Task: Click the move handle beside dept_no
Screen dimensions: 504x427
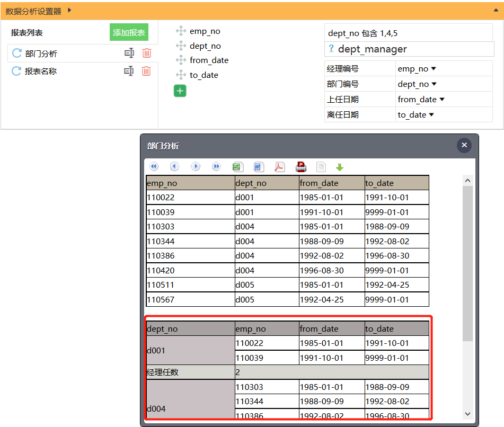Action: [181, 46]
